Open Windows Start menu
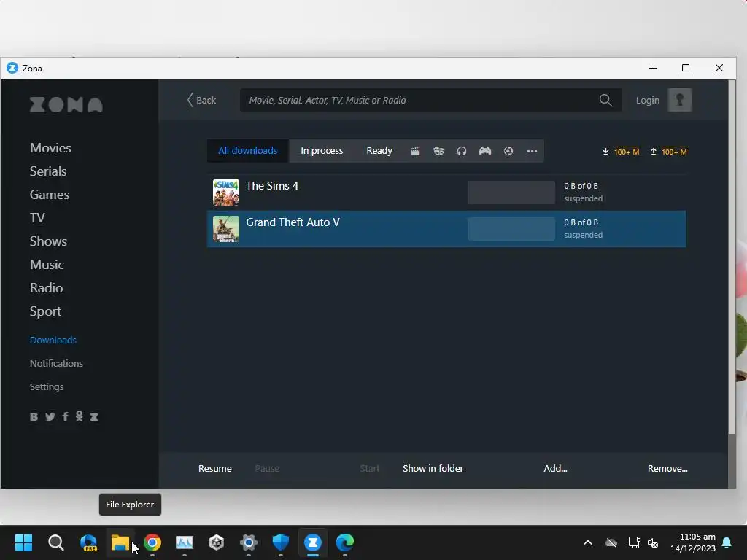 click(x=23, y=542)
